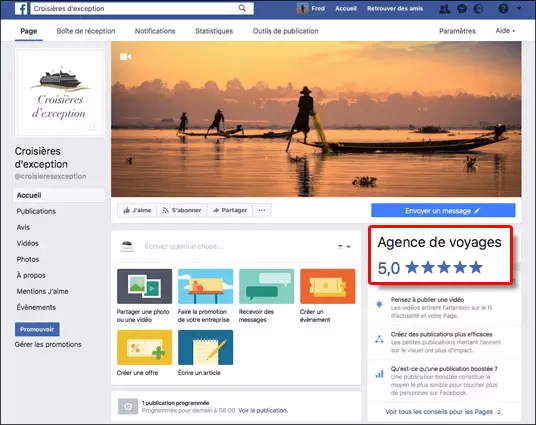This screenshot has height=425, width=536.
Task: Click Agence de voyages category text
Action: [x=439, y=242]
